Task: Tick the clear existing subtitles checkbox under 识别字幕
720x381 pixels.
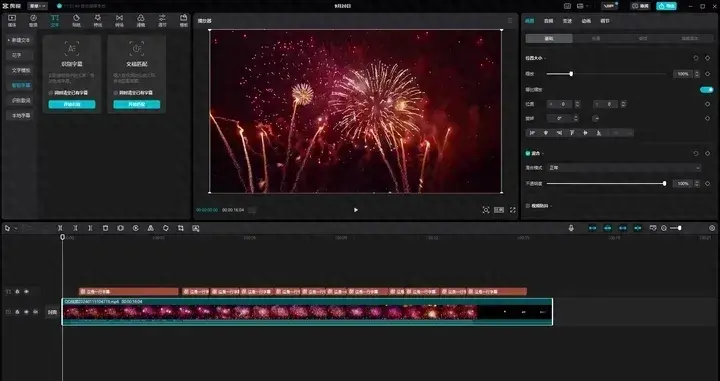Action: pos(51,93)
